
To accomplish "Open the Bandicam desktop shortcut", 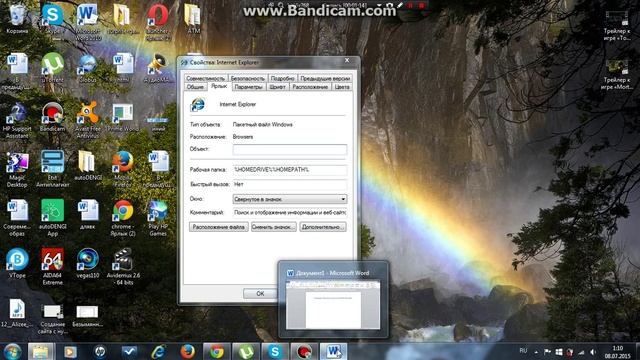I will (x=53, y=117).
